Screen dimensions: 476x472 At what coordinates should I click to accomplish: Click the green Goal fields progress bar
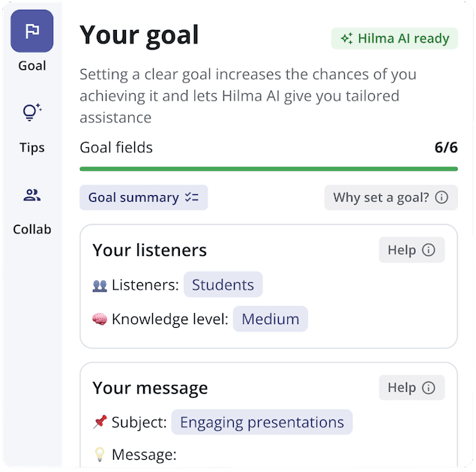coord(268,169)
